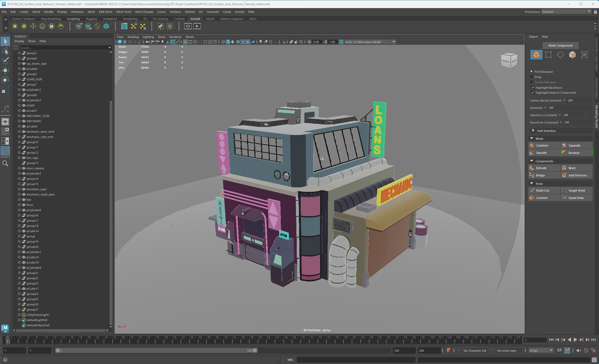
Task: Switch to the Poly Modeling shelf tab
Action: (51, 19)
